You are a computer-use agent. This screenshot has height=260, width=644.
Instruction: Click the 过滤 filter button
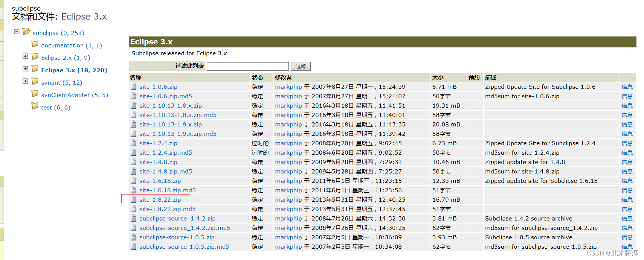[301, 66]
